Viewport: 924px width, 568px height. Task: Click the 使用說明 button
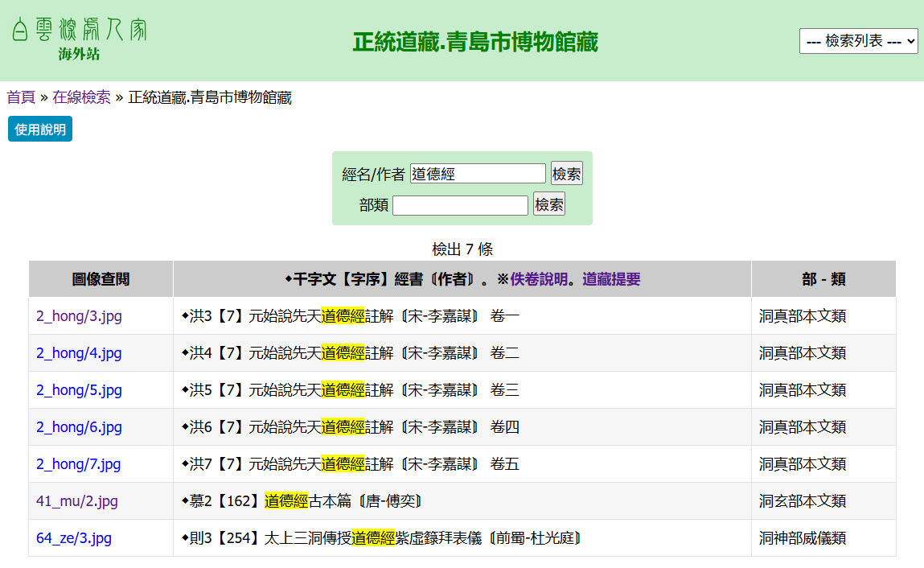point(40,129)
